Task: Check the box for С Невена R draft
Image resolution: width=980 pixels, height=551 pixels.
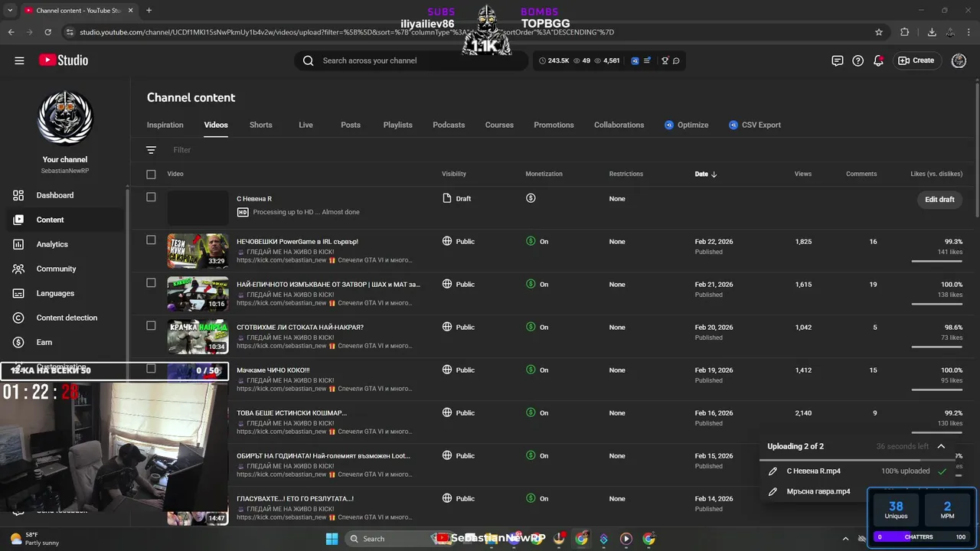Action: point(151,197)
